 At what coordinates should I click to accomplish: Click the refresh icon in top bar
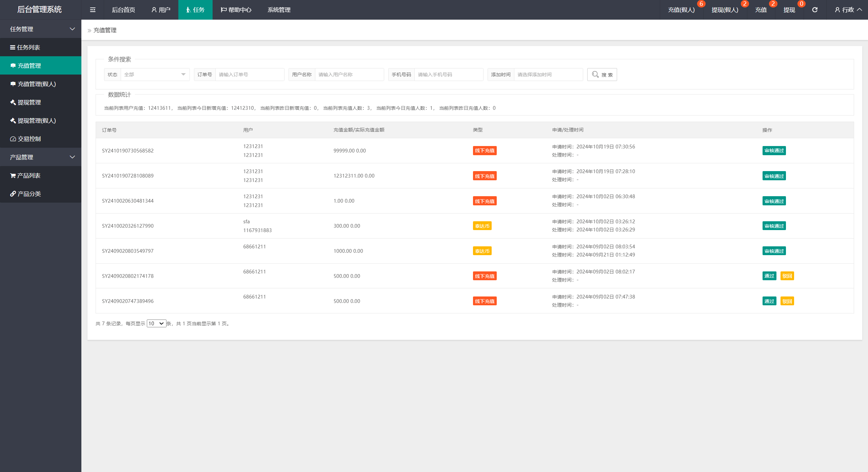pos(815,10)
